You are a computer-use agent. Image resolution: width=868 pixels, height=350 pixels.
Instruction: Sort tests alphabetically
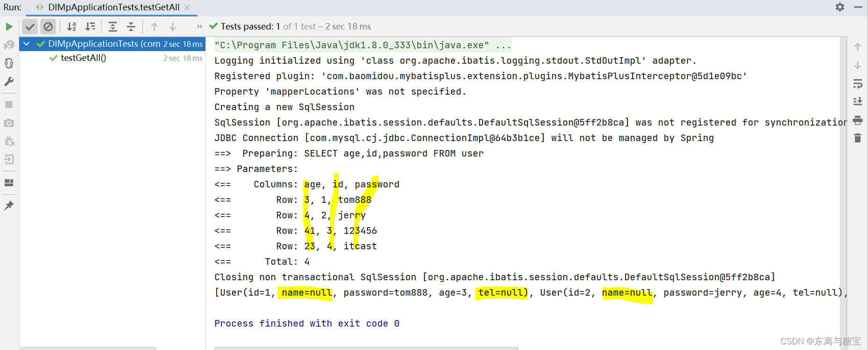coord(72,27)
